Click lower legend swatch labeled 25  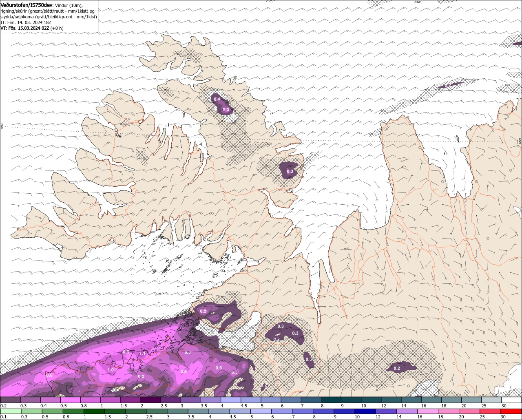tap(491, 411)
